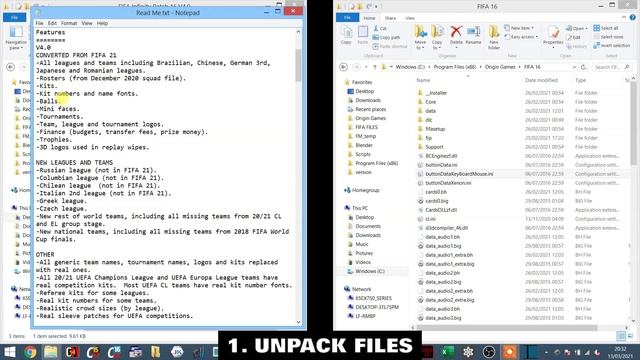Click Notepad vertical scrollbar down arrow

coord(298,322)
